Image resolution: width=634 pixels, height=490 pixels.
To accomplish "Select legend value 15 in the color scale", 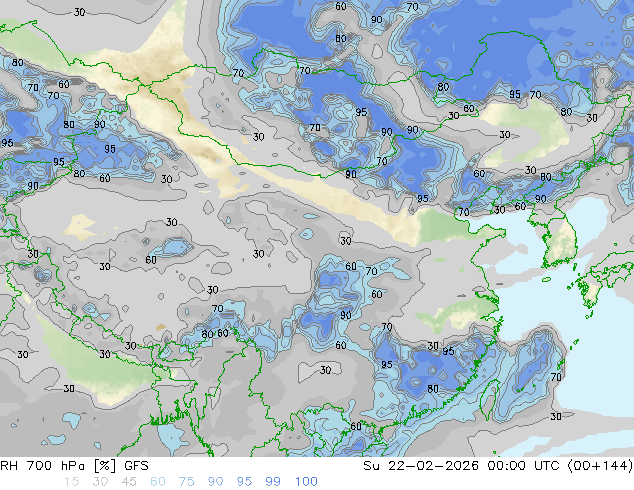I will [x=71, y=482].
